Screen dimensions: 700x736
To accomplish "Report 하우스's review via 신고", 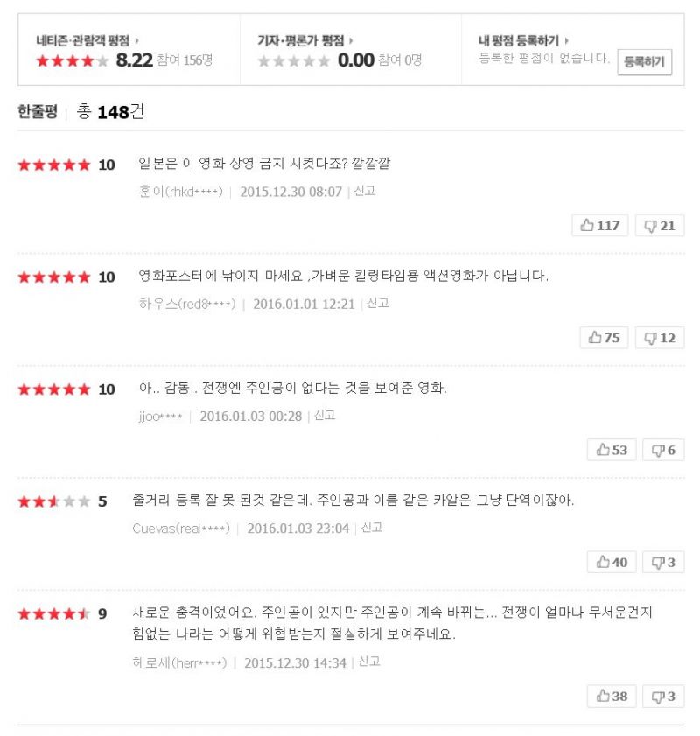I will [378, 303].
